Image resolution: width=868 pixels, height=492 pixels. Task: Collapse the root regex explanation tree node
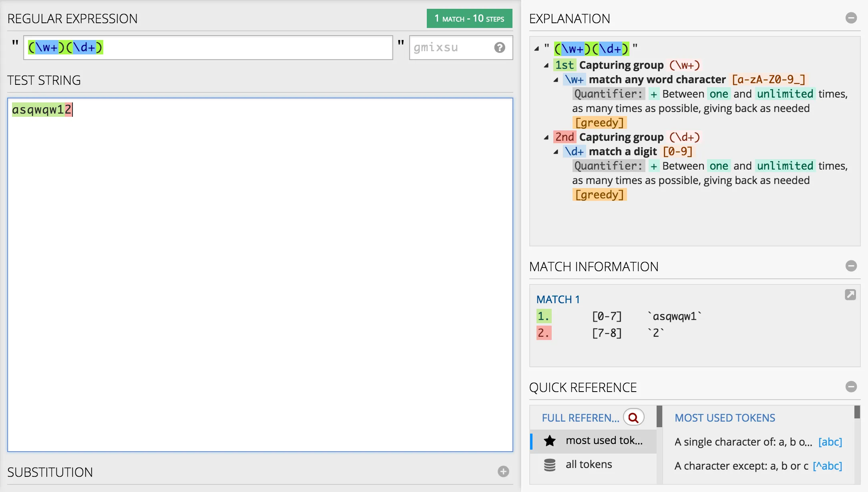[x=536, y=49]
